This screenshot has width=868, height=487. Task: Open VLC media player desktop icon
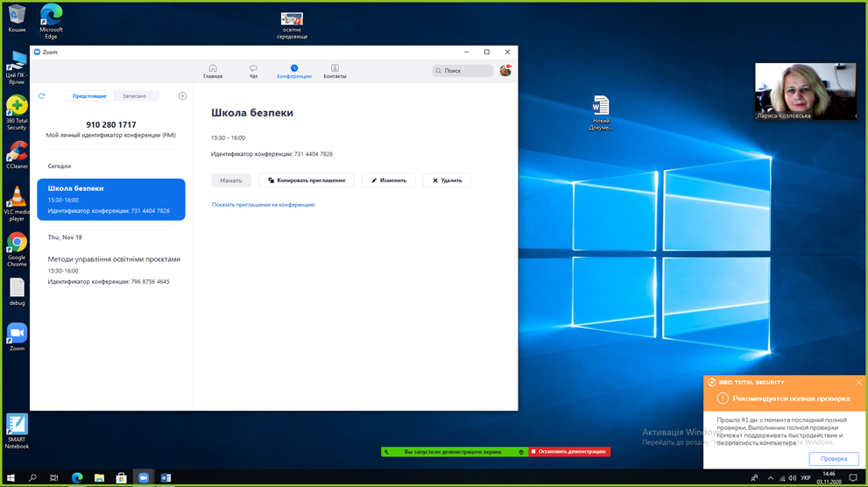tap(17, 204)
